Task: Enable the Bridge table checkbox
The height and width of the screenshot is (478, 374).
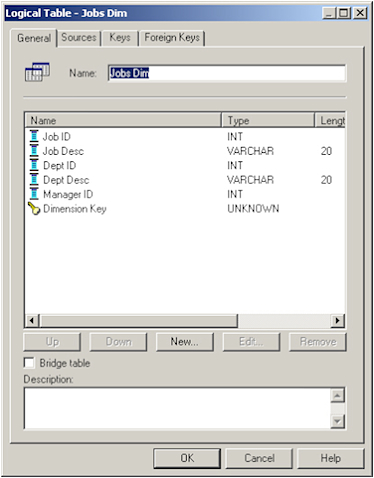Action: (29, 363)
